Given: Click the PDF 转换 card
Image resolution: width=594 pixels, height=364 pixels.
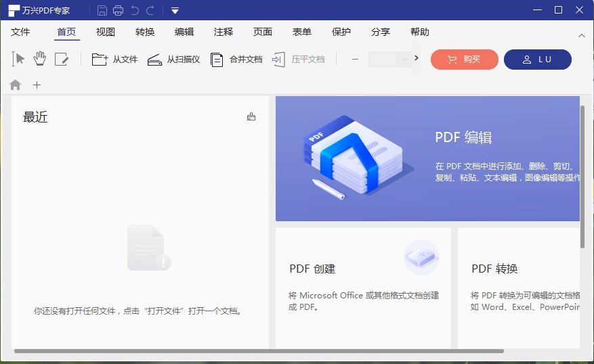Looking at the screenshot, I should point(519,288).
